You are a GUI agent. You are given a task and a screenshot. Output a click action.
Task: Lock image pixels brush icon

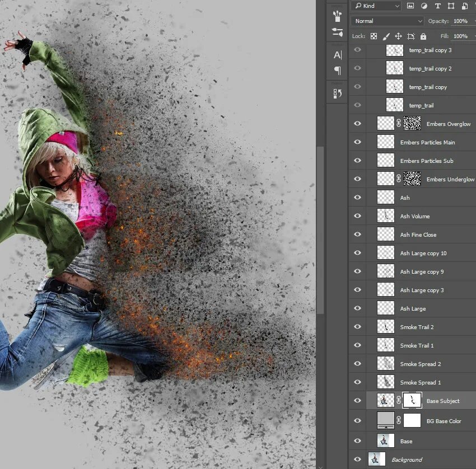coord(386,36)
